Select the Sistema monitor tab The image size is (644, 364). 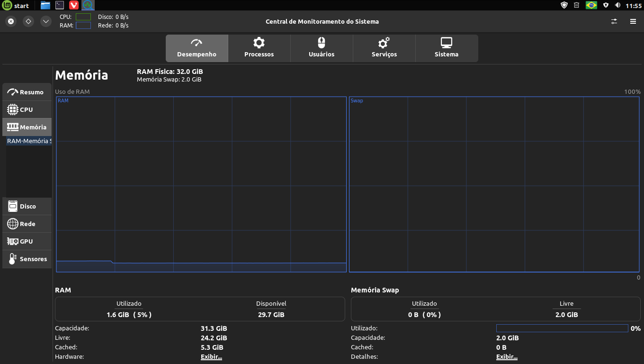click(x=447, y=48)
